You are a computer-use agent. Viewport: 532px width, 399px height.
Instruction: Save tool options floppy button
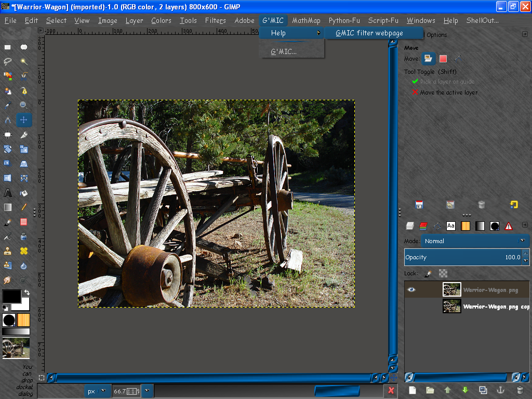click(419, 205)
